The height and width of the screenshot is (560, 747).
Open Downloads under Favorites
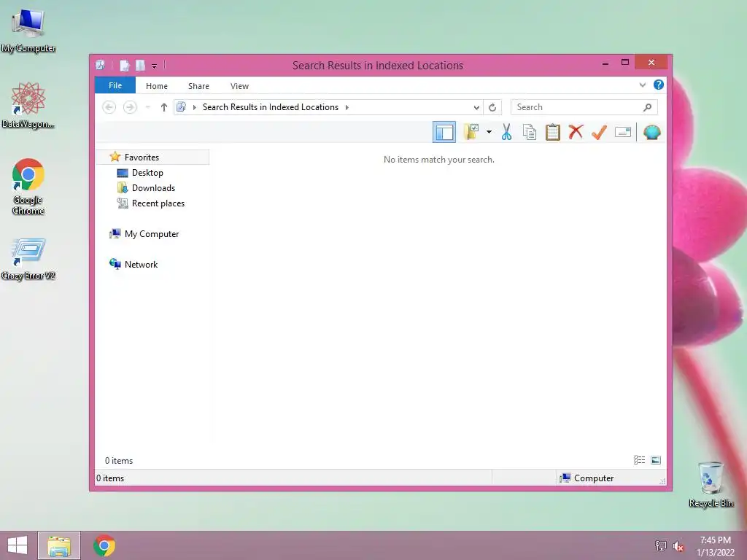coord(153,188)
